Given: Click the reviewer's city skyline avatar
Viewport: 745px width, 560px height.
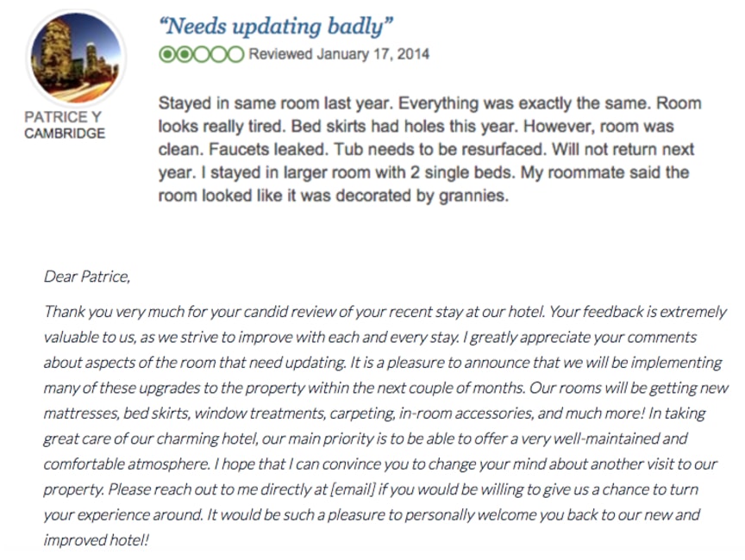Looking at the screenshot, I should (x=76, y=58).
